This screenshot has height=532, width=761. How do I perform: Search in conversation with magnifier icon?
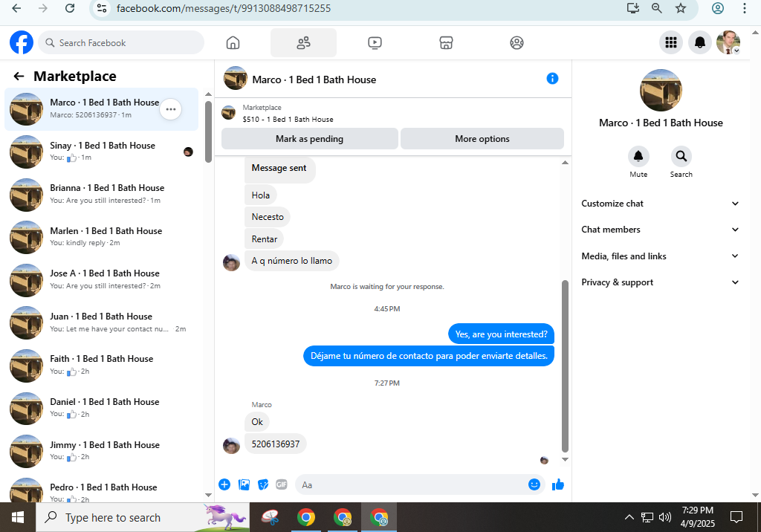click(x=681, y=156)
